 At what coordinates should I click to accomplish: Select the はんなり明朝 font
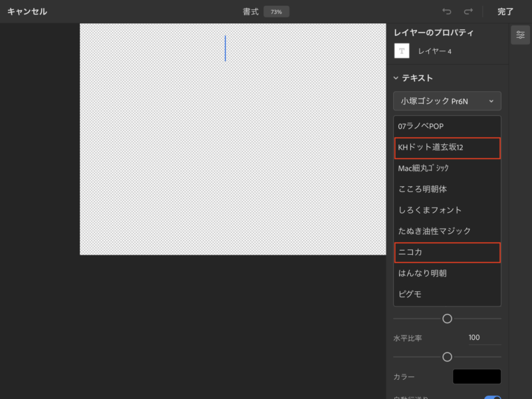pyautogui.click(x=447, y=273)
